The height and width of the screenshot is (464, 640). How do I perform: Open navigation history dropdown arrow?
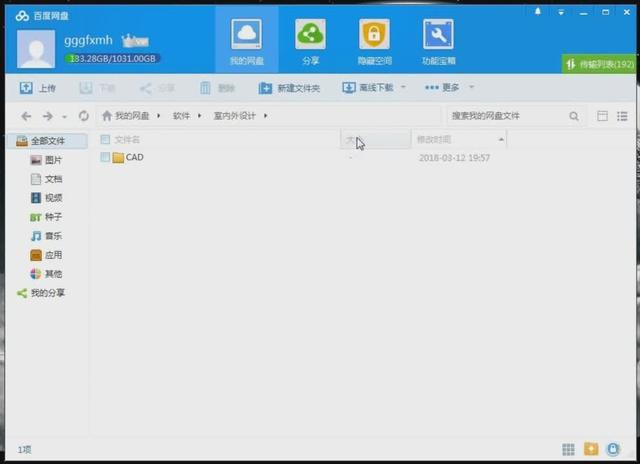[x=64, y=117]
